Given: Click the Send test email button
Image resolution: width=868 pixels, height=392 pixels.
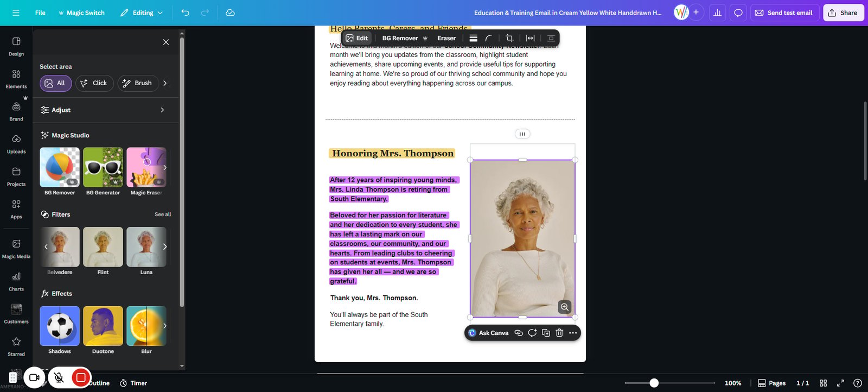Looking at the screenshot, I should 784,12.
